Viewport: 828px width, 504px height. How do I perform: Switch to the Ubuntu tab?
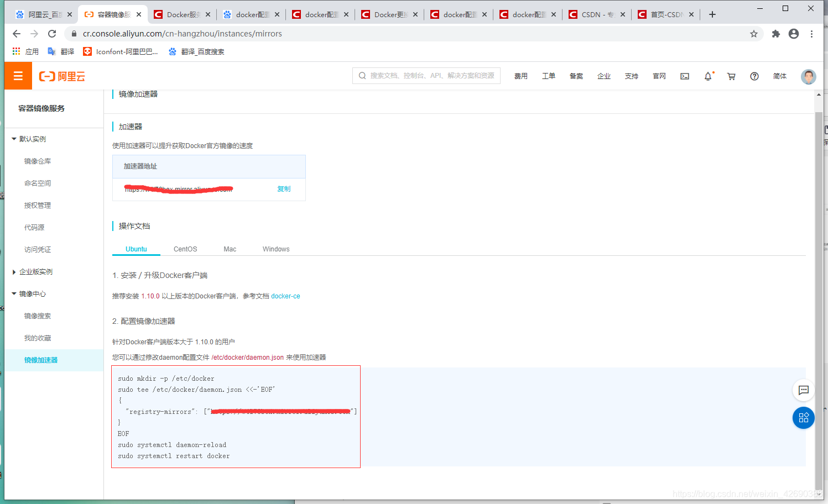click(x=136, y=249)
